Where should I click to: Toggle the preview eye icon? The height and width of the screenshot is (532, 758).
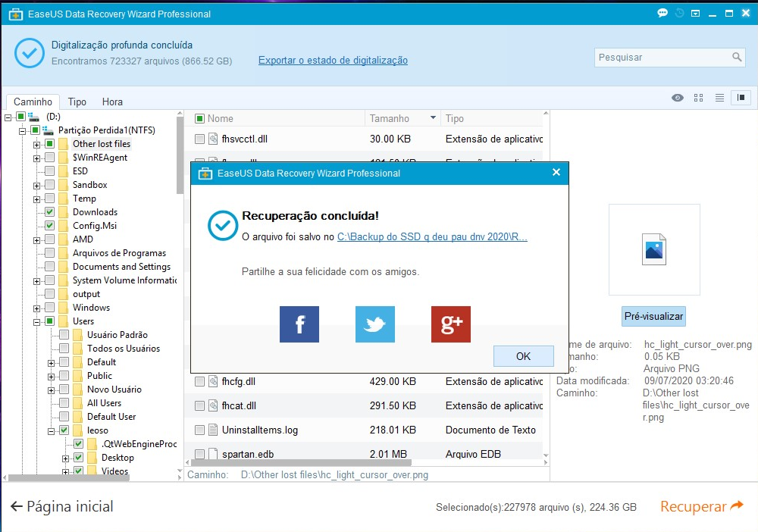coord(677,98)
